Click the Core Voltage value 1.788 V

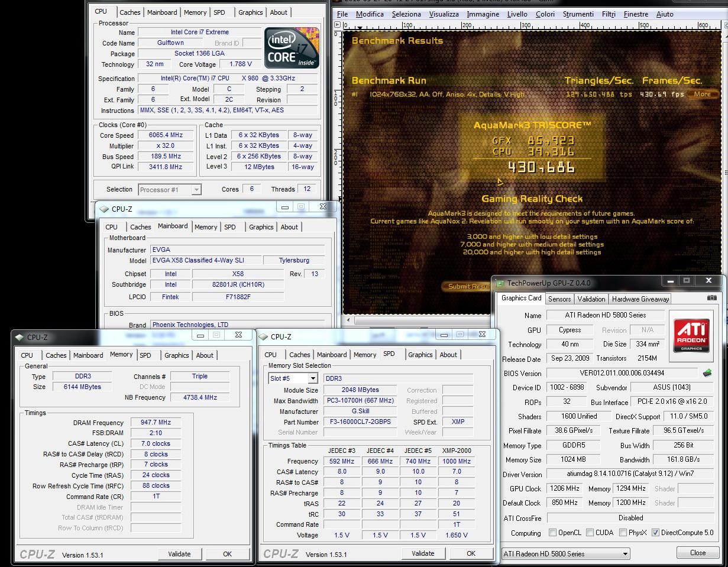point(240,64)
